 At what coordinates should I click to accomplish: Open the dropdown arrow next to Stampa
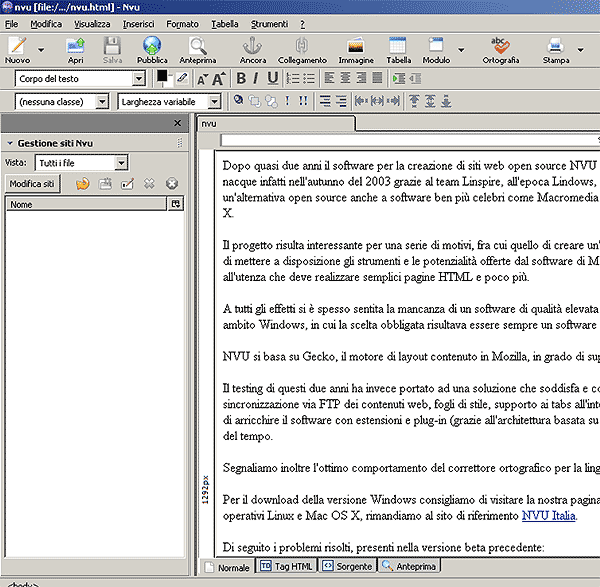(x=580, y=49)
